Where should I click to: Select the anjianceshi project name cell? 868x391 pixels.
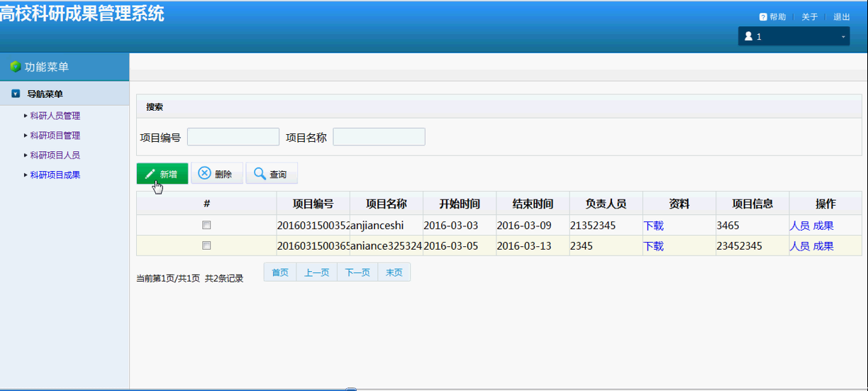pyautogui.click(x=386, y=226)
